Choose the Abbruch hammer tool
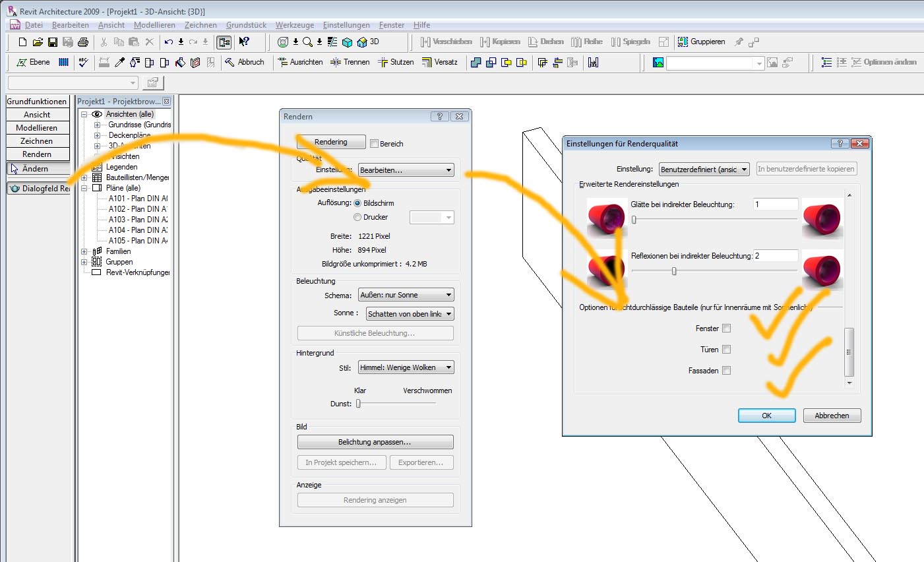The width and height of the screenshot is (924, 562). pyautogui.click(x=244, y=62)
